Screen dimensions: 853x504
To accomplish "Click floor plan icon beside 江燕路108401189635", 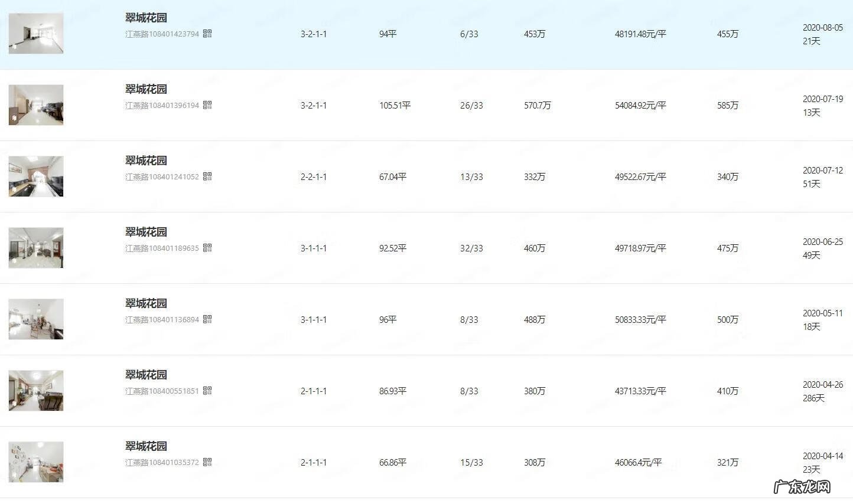I will pyautogui.click(x=207, y=248).
